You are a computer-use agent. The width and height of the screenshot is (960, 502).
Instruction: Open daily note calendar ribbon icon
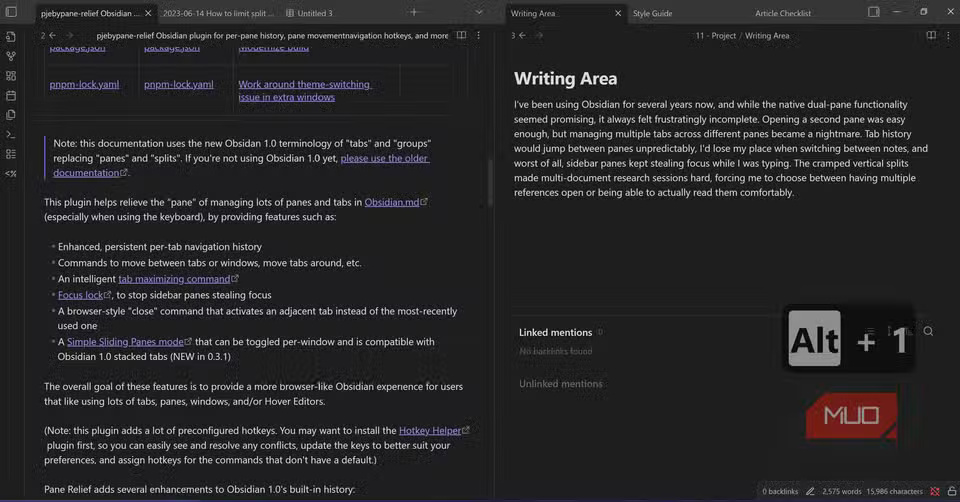(11, 96)
